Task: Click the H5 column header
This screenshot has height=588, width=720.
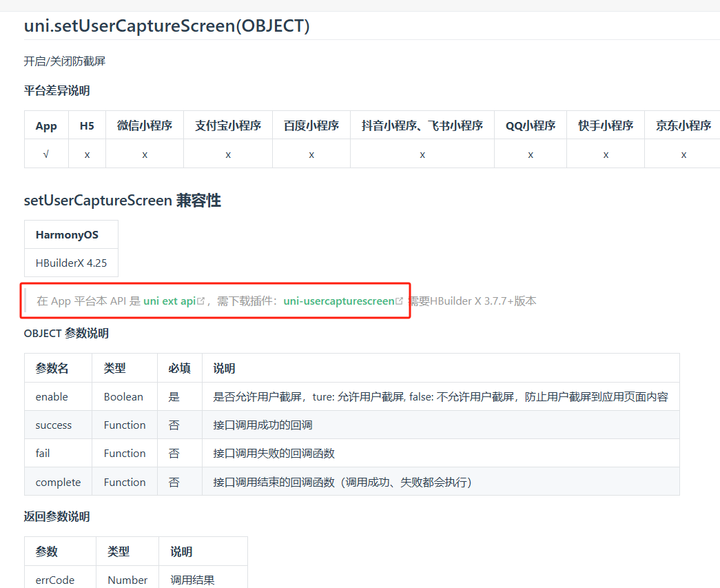Action: point(87,125)
